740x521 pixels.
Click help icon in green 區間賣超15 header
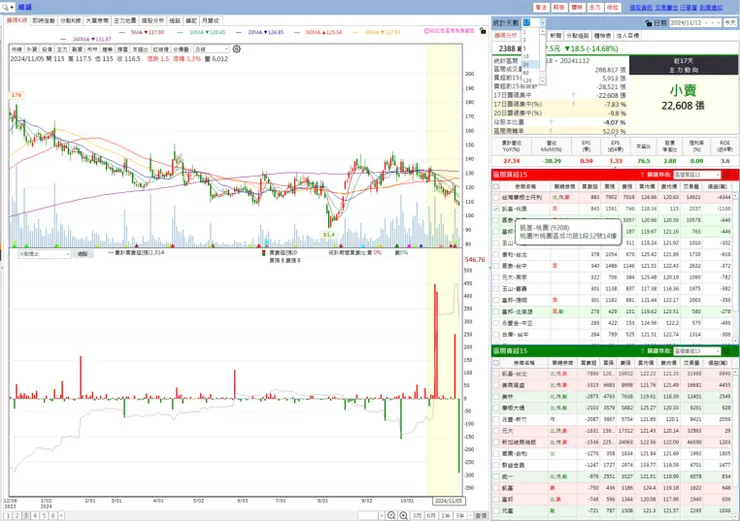point(642,351)
